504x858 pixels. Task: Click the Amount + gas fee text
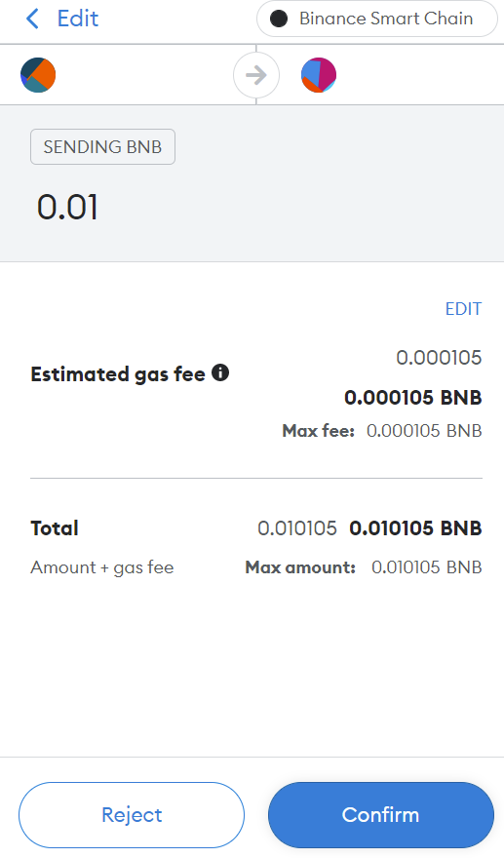tap(102, 567)
